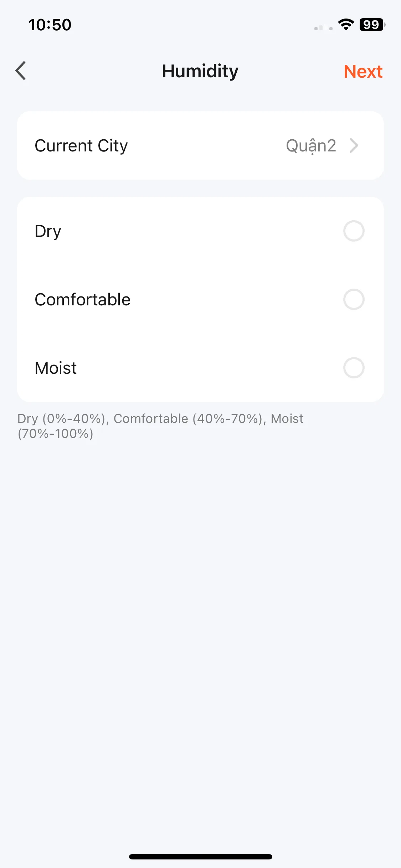Select the Moist radio button
Image resolution: width=401 pixels, height=868 pixels.
click(354, 368)
